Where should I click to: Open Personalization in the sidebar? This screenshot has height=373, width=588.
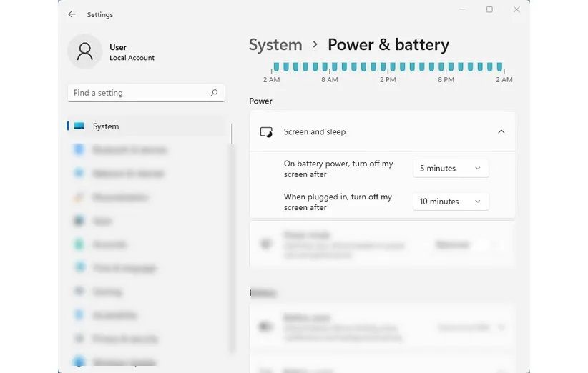120,197
